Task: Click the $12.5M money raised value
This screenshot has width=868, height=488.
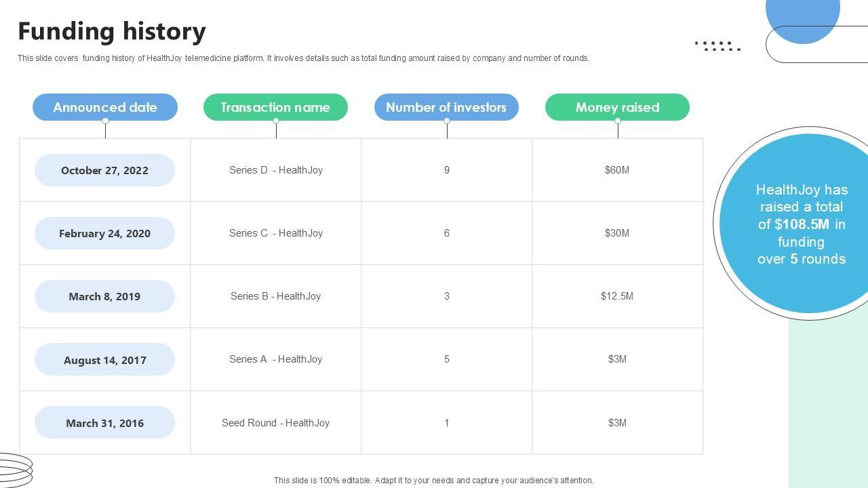Action: click(x=617, y=296)
